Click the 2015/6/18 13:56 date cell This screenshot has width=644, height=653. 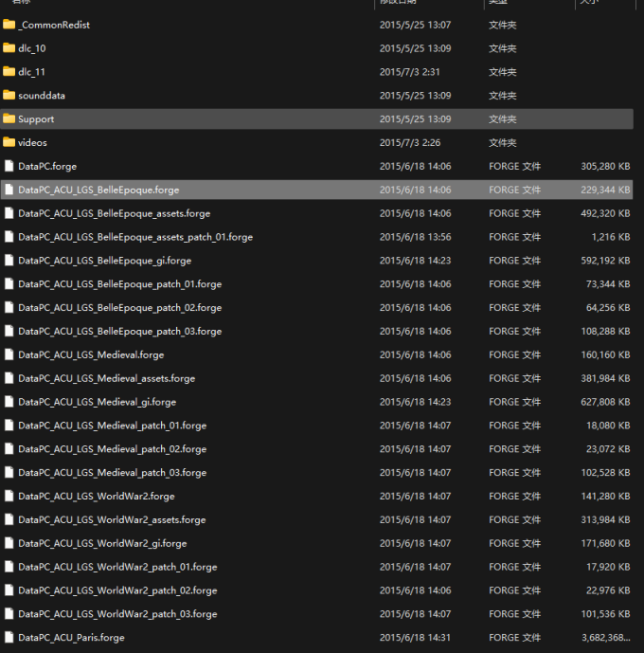[x=415, y=237]
